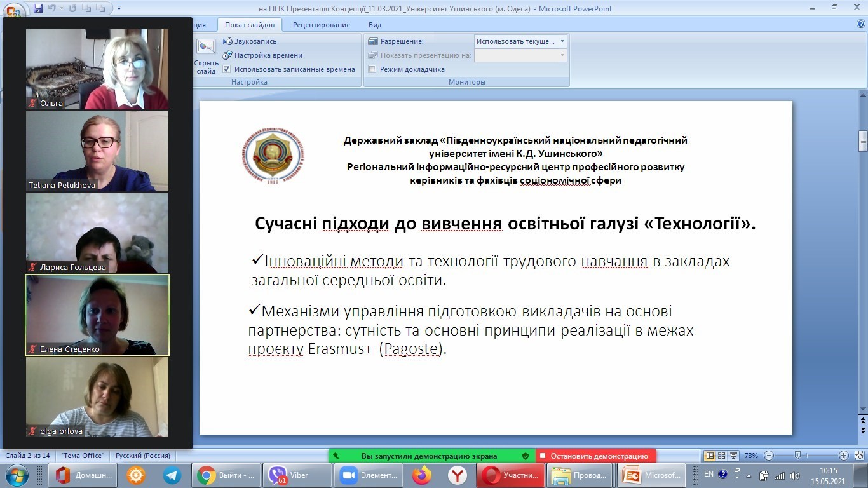The width and height of the screenshot is (868, 488).
Task: Select Елена Стеценко's video thumbnail
Action: pos(97,315)
